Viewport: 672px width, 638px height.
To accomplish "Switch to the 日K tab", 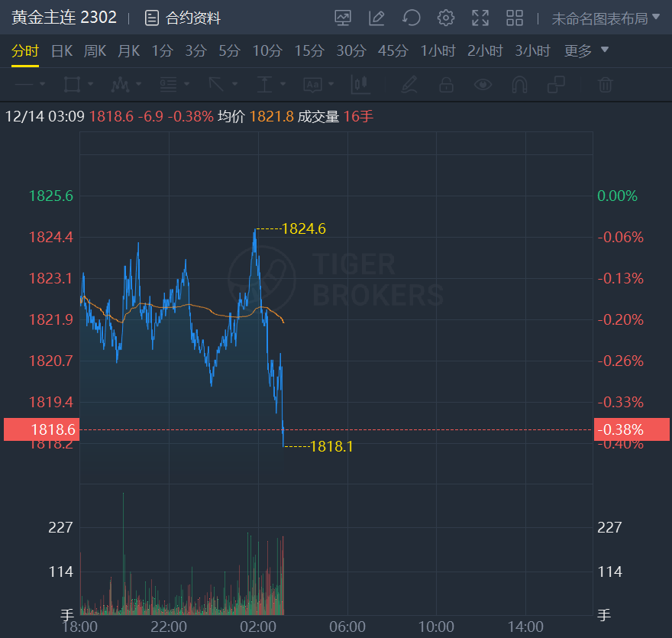I will [x=61, y=51].
